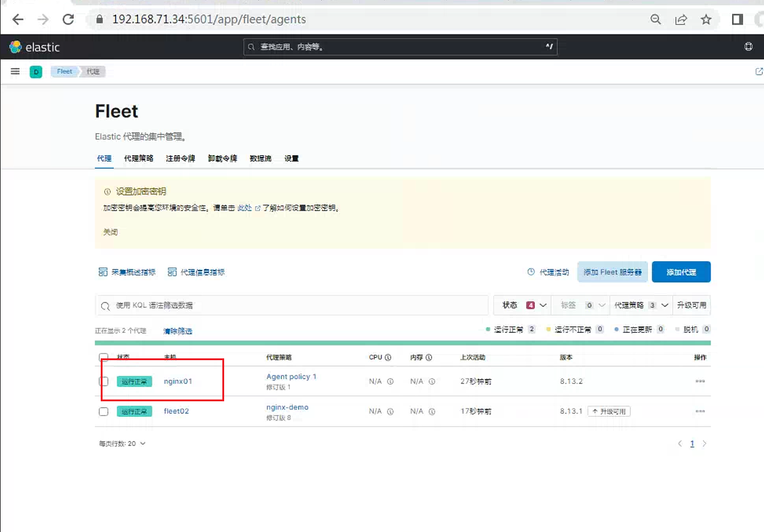The height and width of the screenshot is (532, 764).
Task: Bookmark this page with the star icon
Action: (x=706, y=20)
